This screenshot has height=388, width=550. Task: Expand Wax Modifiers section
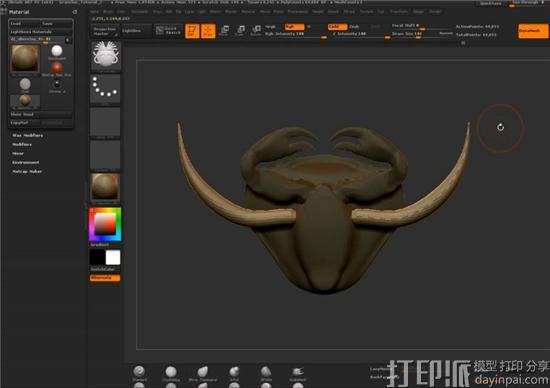pos(28,135)
